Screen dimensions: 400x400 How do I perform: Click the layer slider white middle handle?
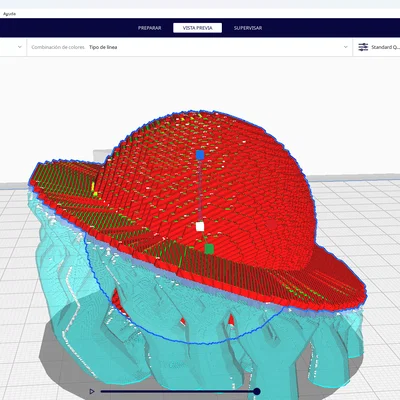point(200,227)
